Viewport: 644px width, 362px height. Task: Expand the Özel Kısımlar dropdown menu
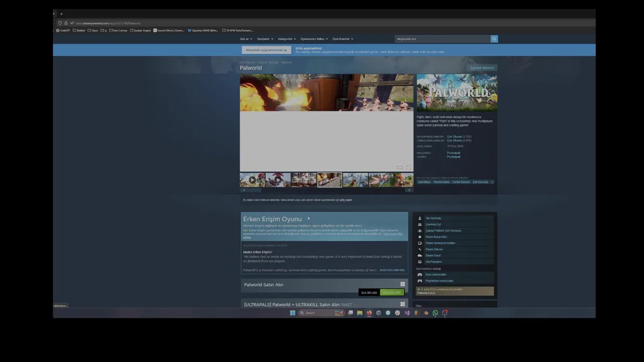(x=343, y=39)
